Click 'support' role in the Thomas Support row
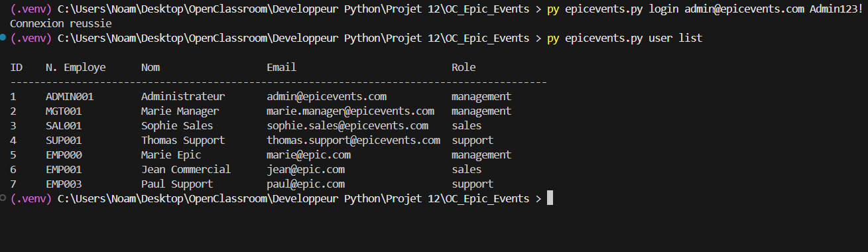The height and width of the screenshot is (252, 868). [x=473, y=141]
